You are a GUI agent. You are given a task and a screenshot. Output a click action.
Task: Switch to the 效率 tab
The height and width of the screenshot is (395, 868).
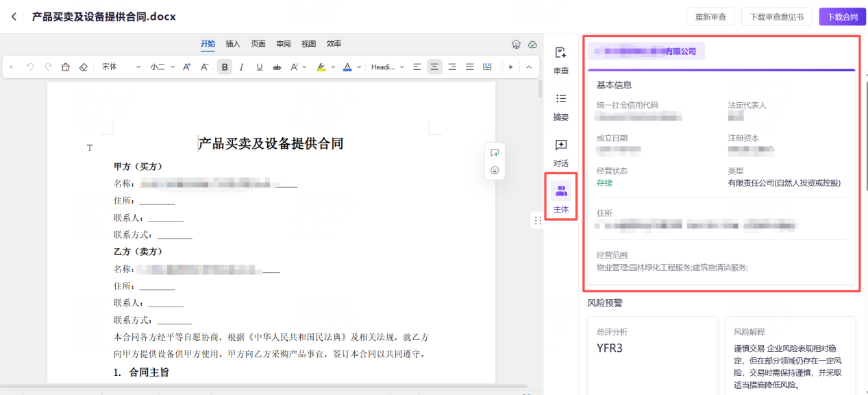[x=334, y=44]
